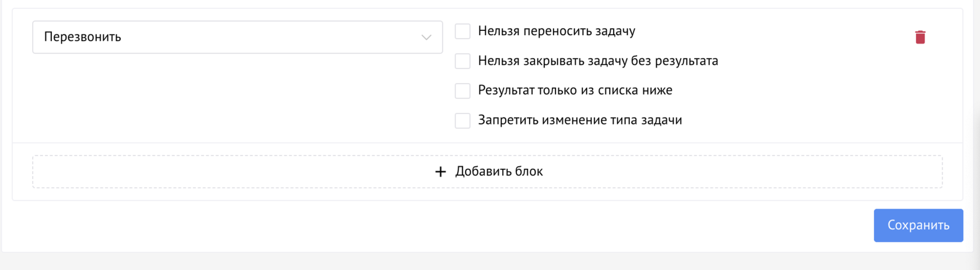Screen dimensions: 980x270
Task: Click the empty middle of the Перезвонить field
Action: pos(262,37)
